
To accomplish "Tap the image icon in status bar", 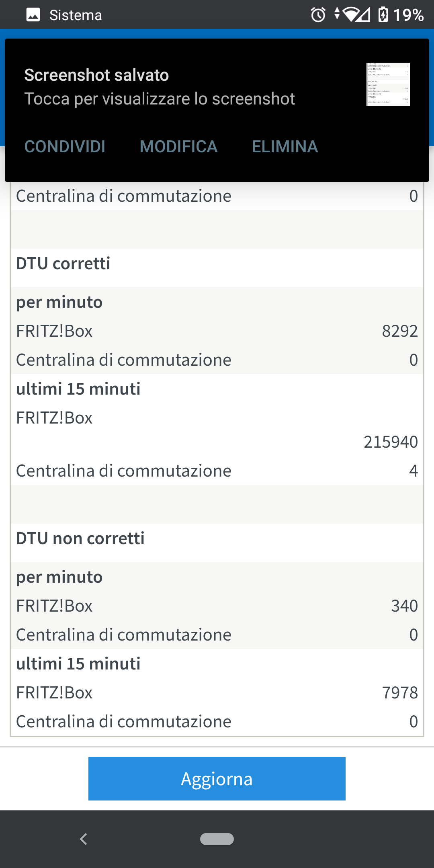I will (33, 15).
